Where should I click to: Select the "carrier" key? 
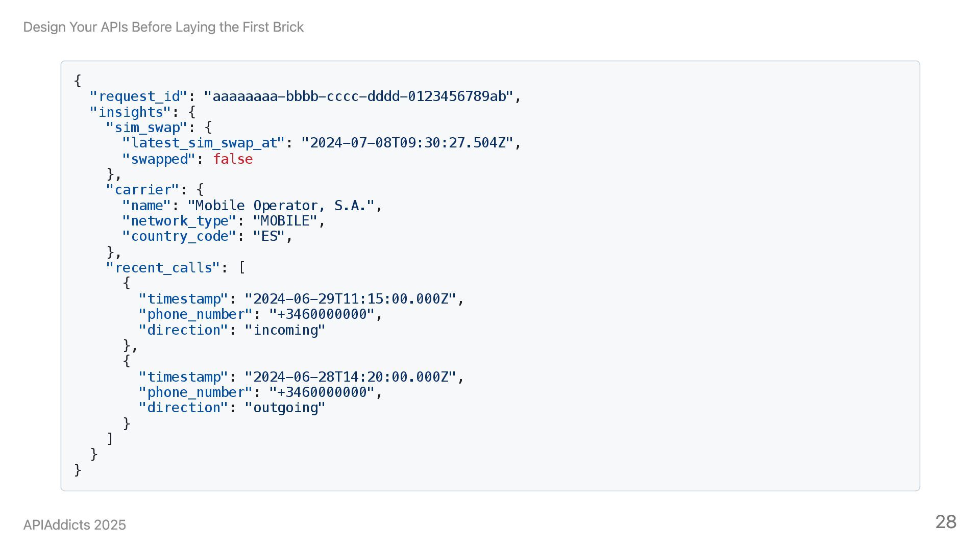coord(143,190)
